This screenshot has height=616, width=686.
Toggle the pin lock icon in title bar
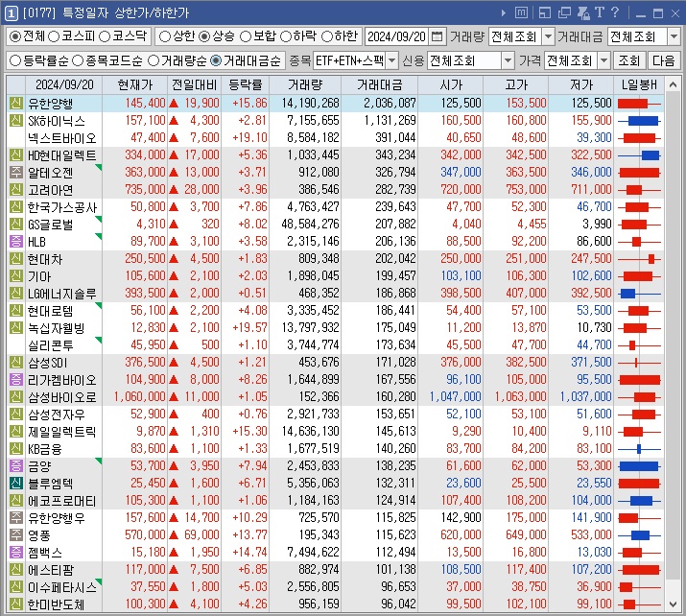point(583,12)
